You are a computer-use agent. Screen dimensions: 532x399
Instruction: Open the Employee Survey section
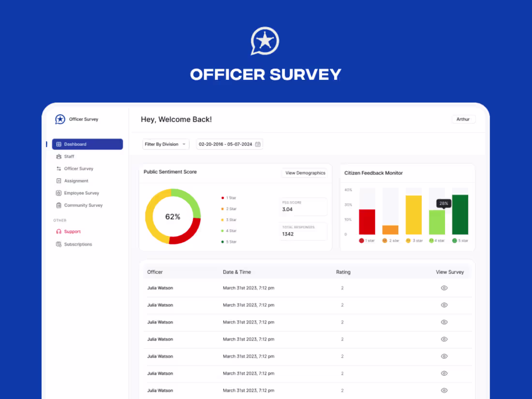(x=83, y=192)
